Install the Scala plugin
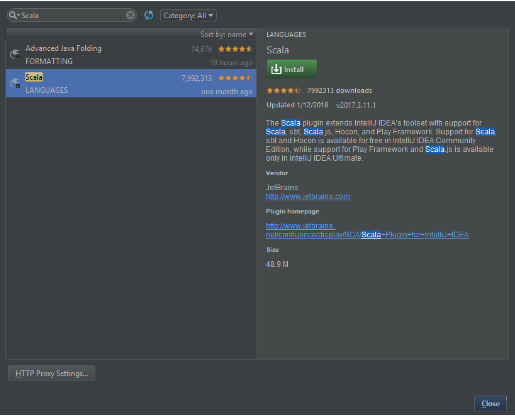Image resolution: width=515 pixels, height=416 pixels. coord(292,69)
